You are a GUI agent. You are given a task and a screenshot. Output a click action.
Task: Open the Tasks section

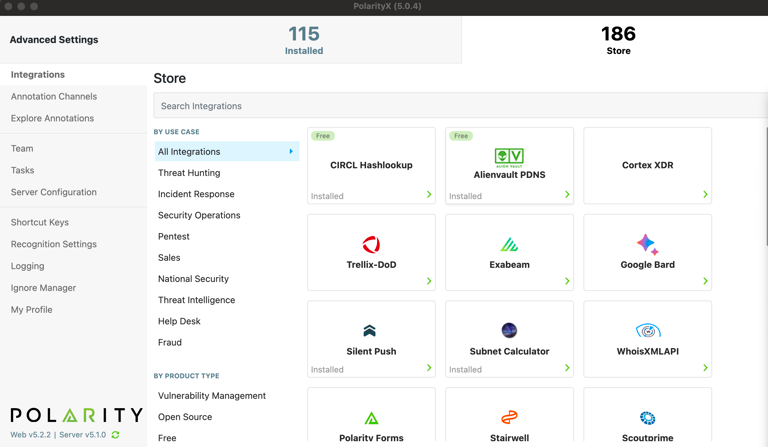(x=23, y=170)
